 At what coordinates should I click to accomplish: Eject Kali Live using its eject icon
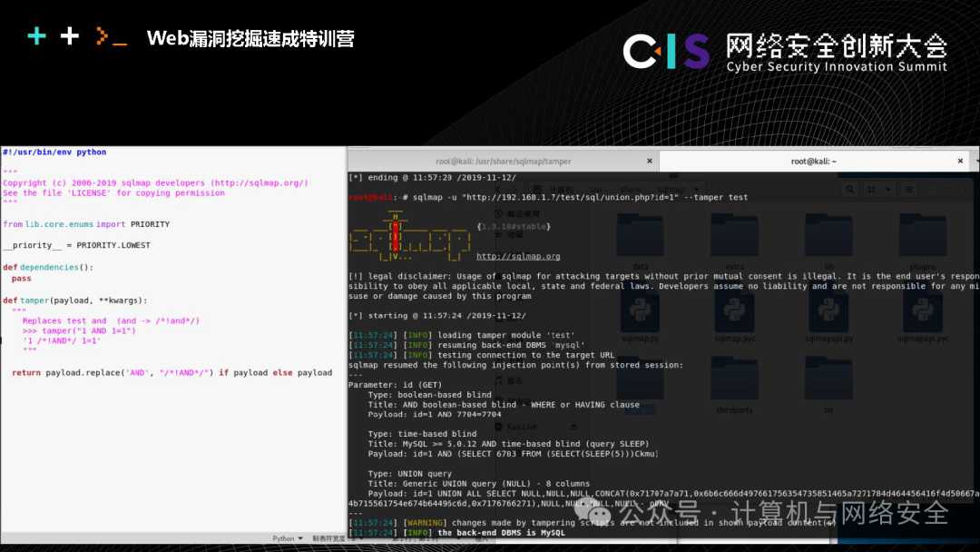573,427
